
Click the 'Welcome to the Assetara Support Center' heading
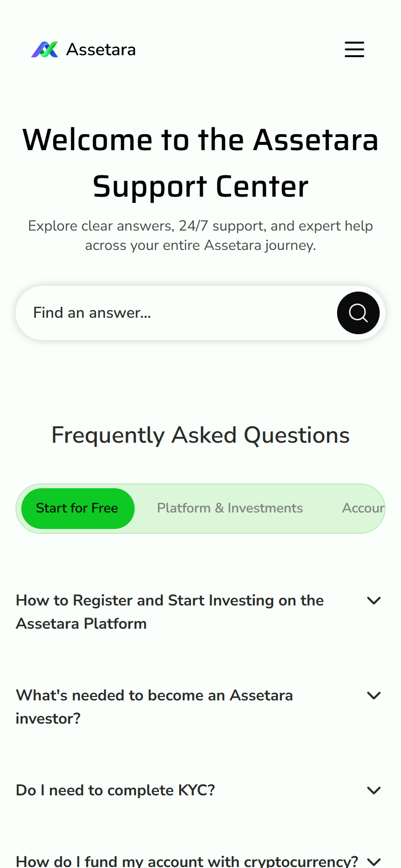[x=200, y=162]
